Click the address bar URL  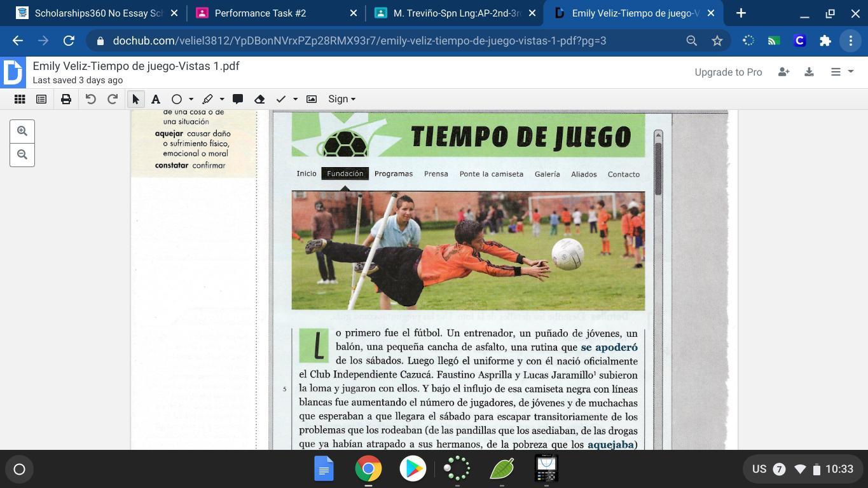pyautogui.click(x=359, y=41)
